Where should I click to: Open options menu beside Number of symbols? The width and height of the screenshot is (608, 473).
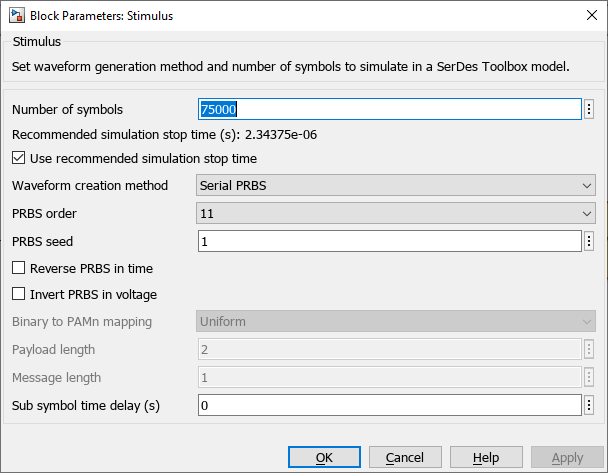[x=589, y=109]
